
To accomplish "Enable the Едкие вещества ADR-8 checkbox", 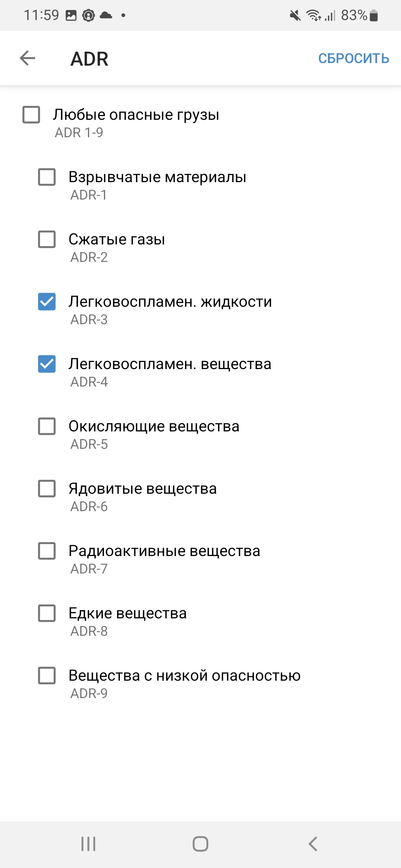I will pos(47,613).
